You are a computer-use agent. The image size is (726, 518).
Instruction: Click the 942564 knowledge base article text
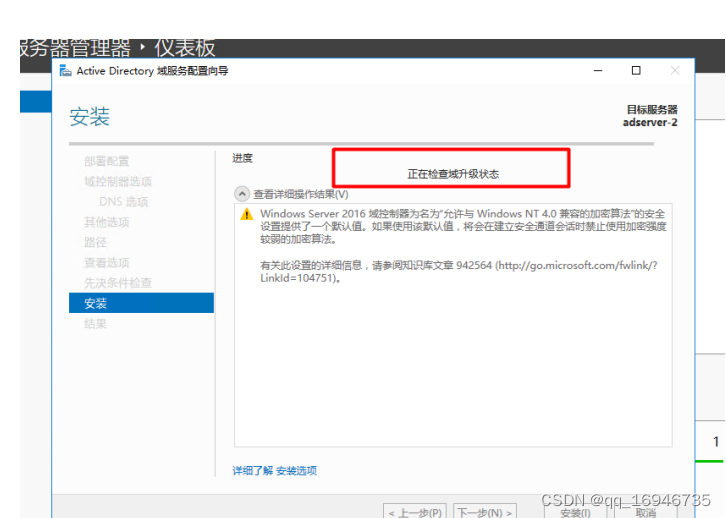click(458, 272)
